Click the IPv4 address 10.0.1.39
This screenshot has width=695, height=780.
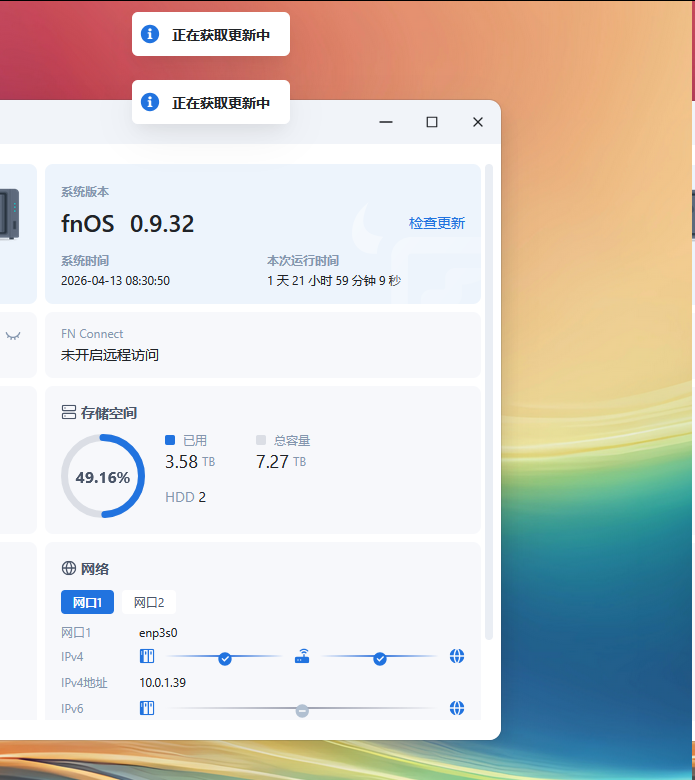(x=163, y=682)
